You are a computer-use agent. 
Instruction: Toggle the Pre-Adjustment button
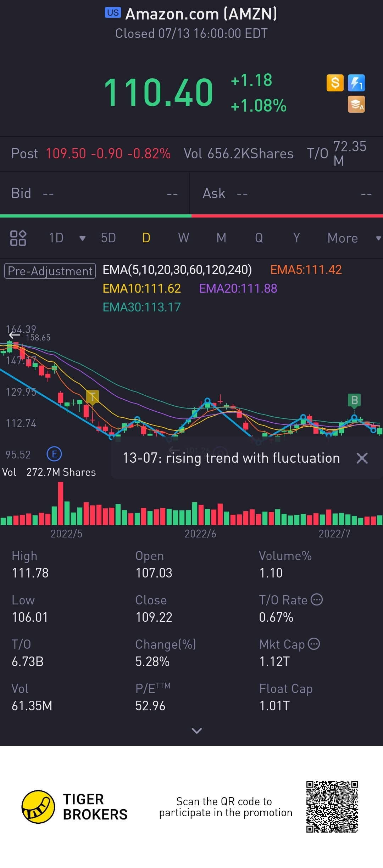[x=50, y=271]
